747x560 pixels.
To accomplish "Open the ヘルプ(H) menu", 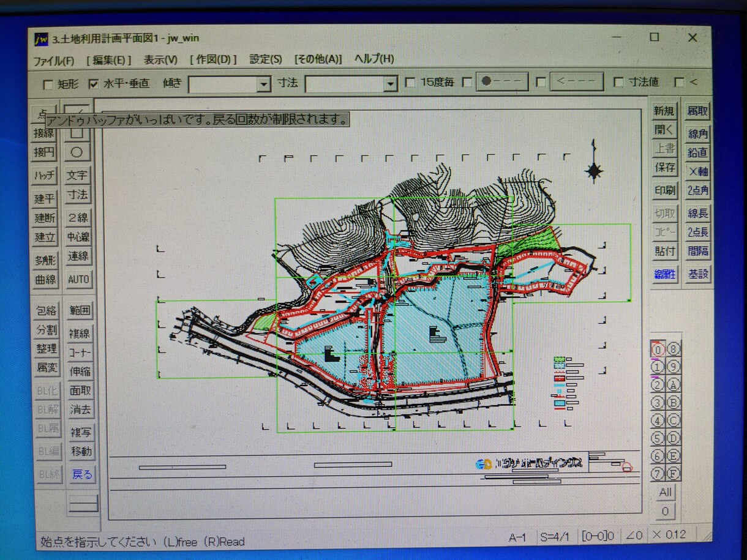I will click(x=374, y=59).
